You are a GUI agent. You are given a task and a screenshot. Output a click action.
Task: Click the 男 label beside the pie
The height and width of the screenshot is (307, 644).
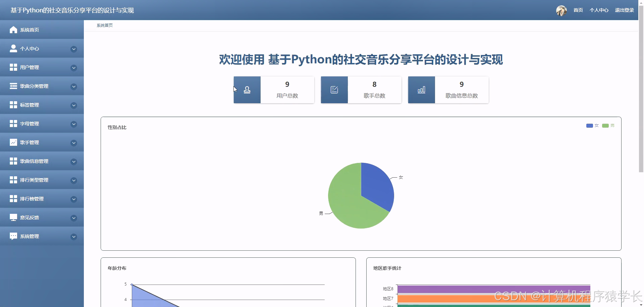pos(321,213)
